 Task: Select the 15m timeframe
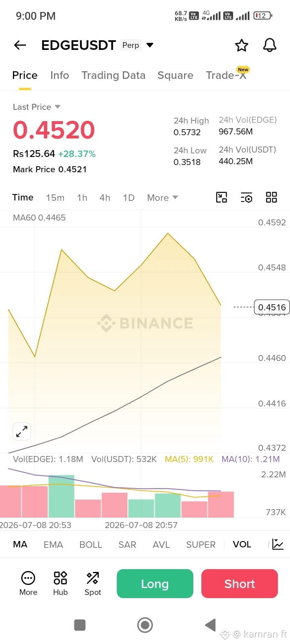pos(55,198)
